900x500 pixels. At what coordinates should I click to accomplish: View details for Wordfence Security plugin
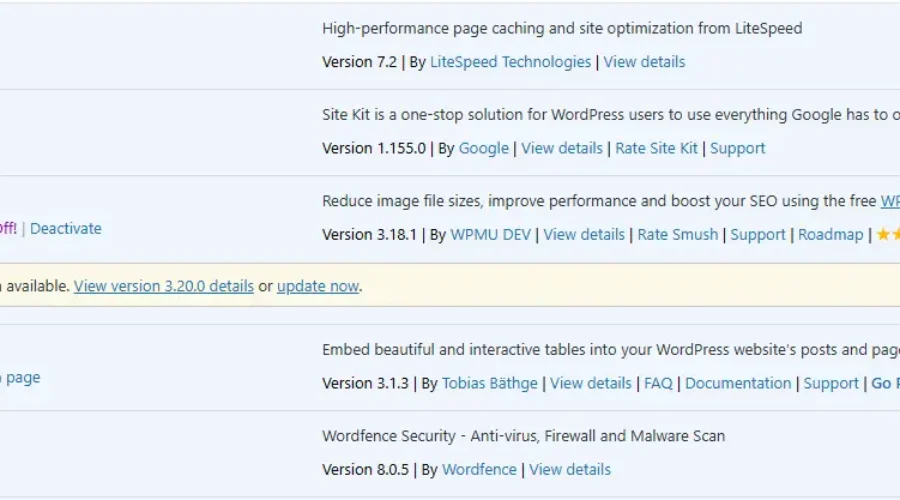(570, 469)
